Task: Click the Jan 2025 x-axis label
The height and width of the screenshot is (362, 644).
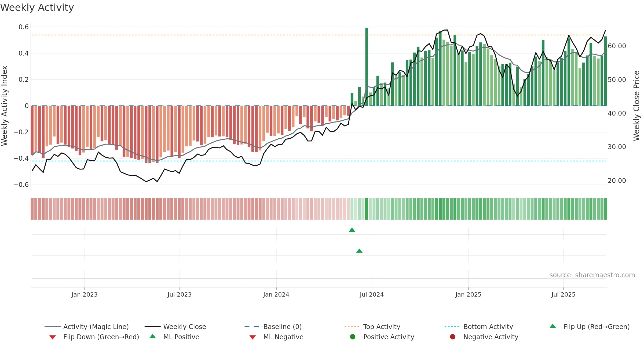Action: pos(468,294)
